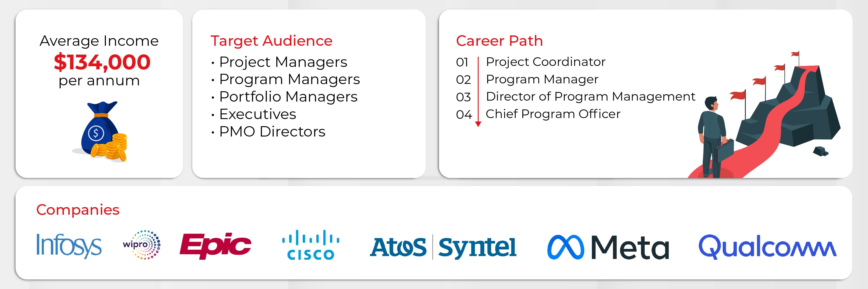The height and width of the screenshot is (289, 868).
Task: Select the $134,000 income figure
Action: pyautogui.click(x=102, y=62)
